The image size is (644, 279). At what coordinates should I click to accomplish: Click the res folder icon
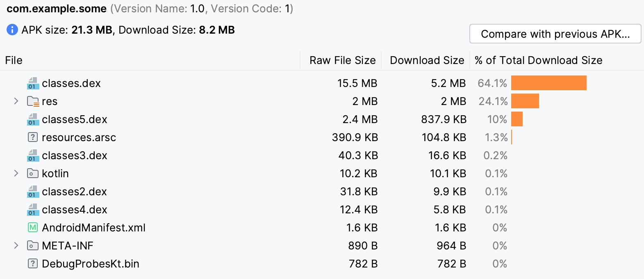tap(33, 101)
